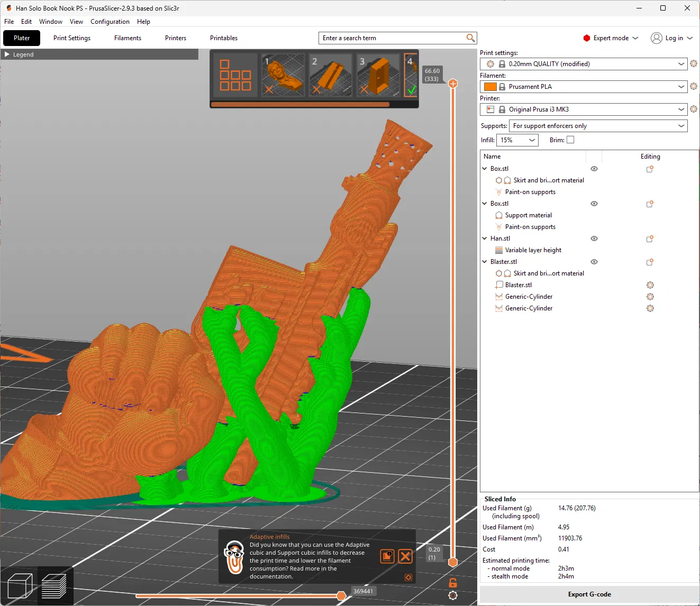Toggle the lock icon below the layer slider
Image resolution: width=700 pixels, height=606 pixels.
pos(453,583)
